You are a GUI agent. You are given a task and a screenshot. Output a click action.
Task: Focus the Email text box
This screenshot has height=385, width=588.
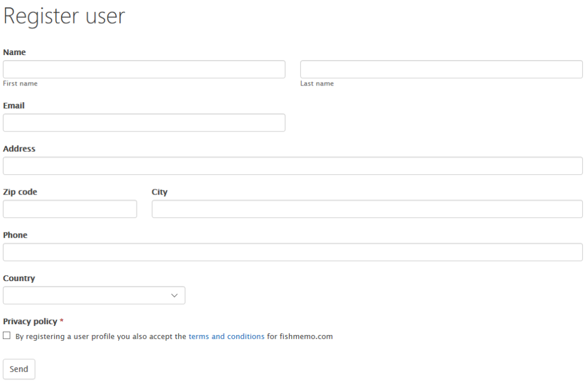144,123
